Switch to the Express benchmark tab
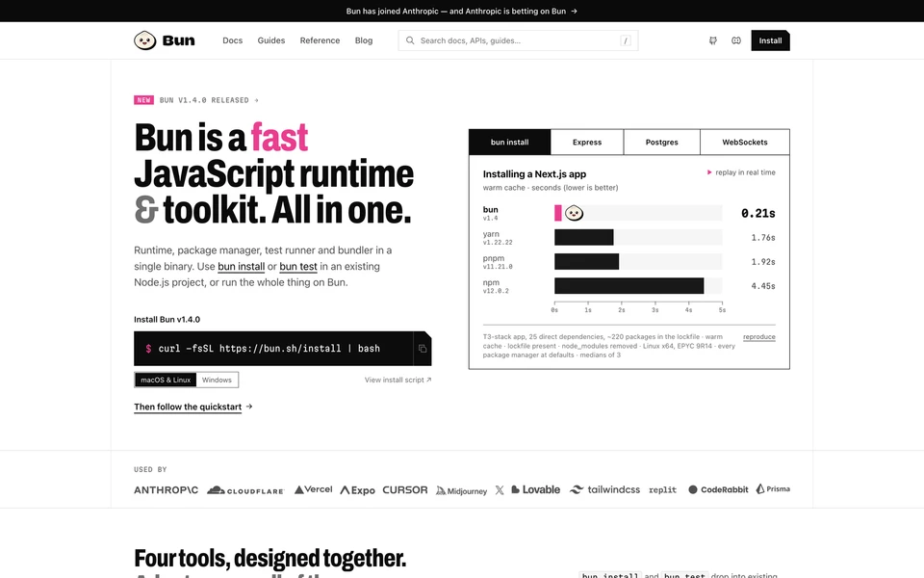Screen dimensions: 924x578 [587, 143]
